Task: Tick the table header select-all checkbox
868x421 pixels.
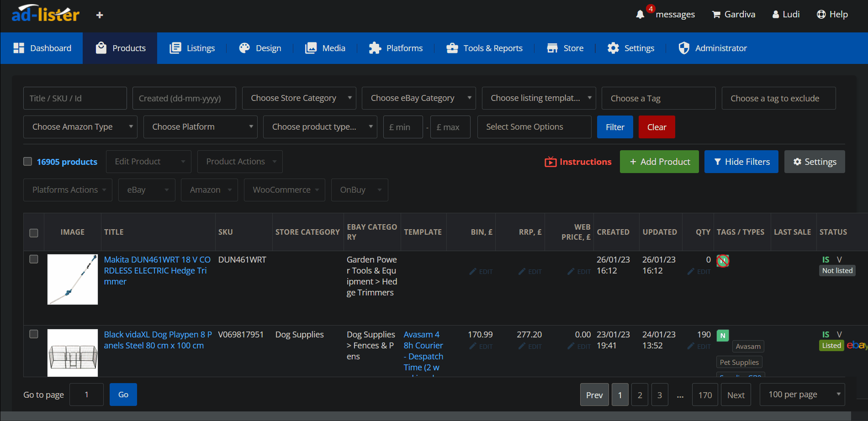Action: 34,233
